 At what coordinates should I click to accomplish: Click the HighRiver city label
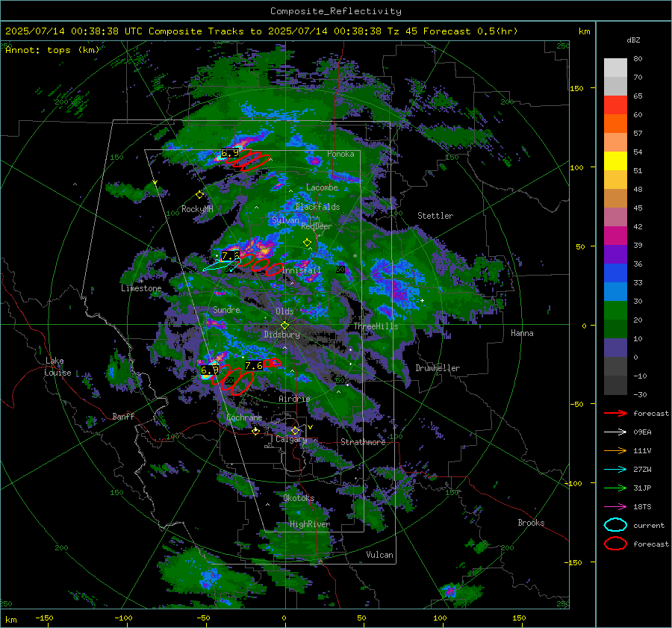tap(310, 524)
